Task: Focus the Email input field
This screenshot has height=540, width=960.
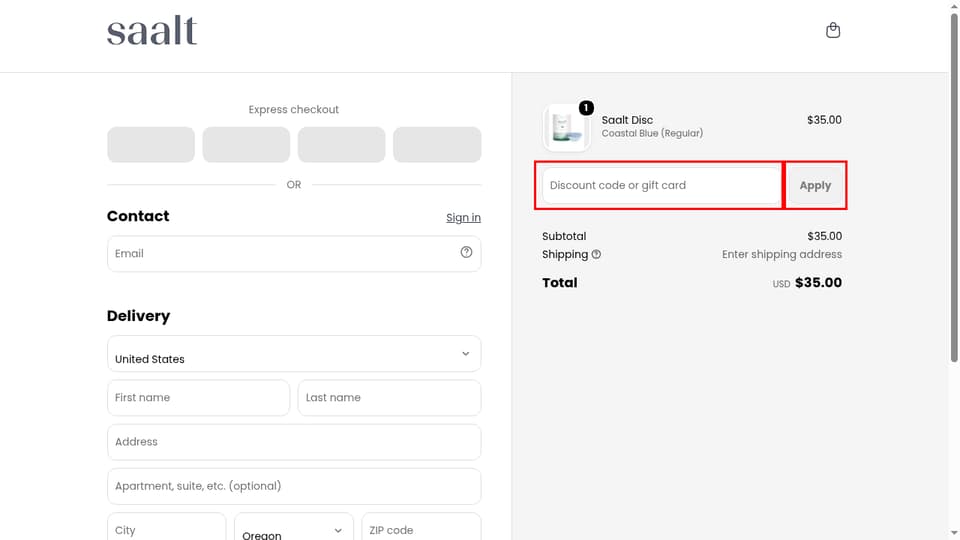Action: tap(294, 253)
